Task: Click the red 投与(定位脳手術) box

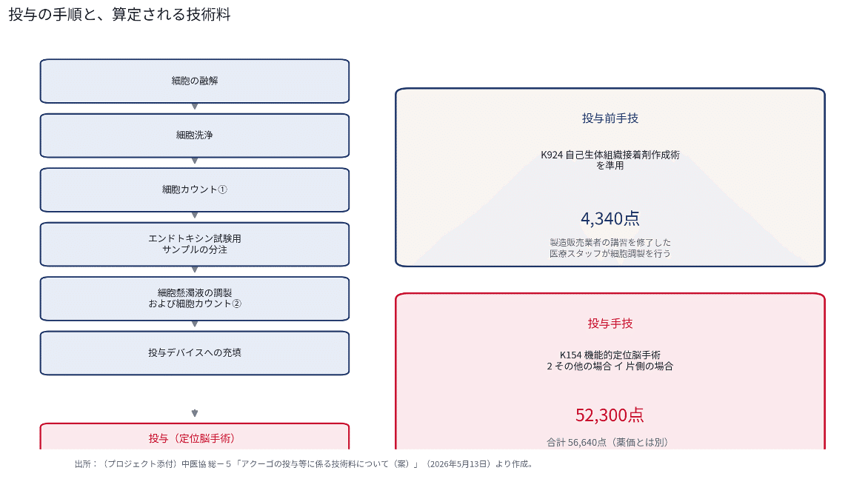Action: pyautogui.click(x=195, y=436)
